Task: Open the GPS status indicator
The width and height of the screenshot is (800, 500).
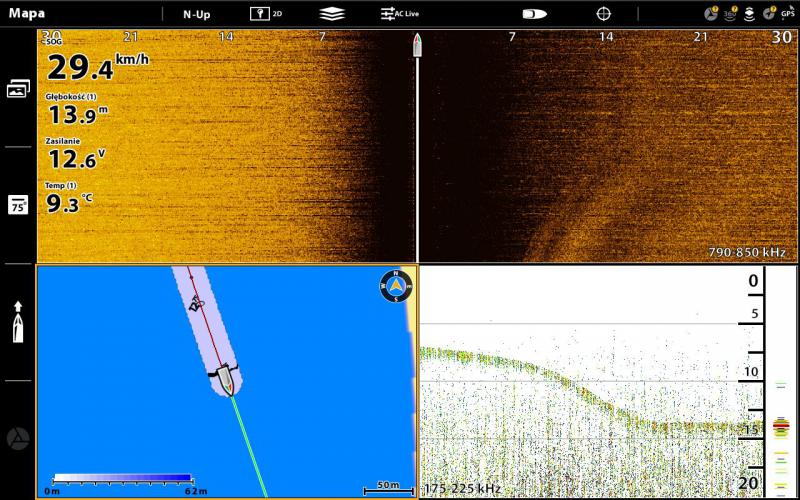Action: (788, 14)
